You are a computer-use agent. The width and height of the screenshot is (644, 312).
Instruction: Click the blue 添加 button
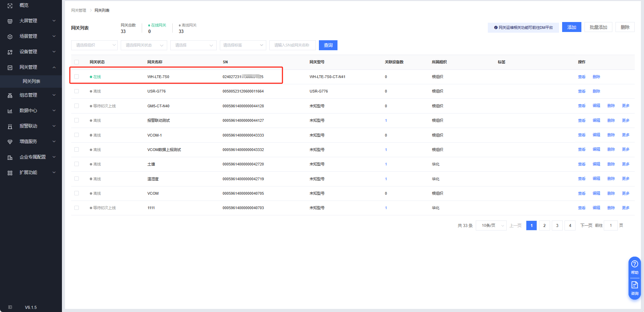[571, 27]
